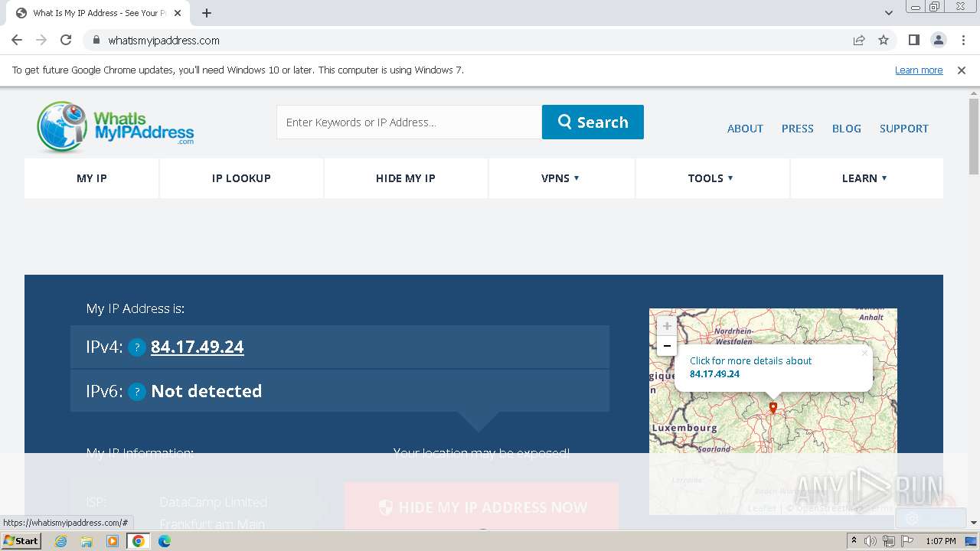The height and width of the screenshot is (551, 980).
Task: Click the blue Search button
Action: pyautogui.click(x=593, y=122)
